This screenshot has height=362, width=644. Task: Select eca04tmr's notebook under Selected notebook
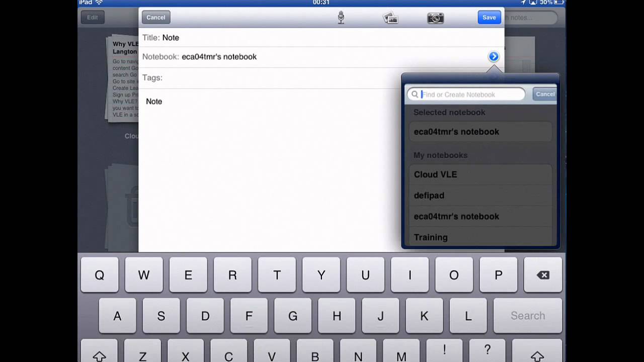pyautogui.click(x=480, y=132)
